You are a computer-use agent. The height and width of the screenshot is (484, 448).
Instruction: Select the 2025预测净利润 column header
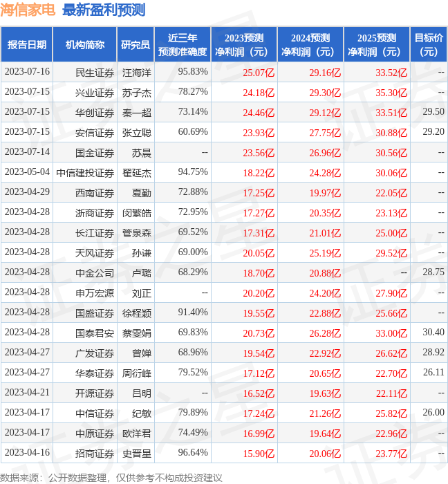[377, 44]
